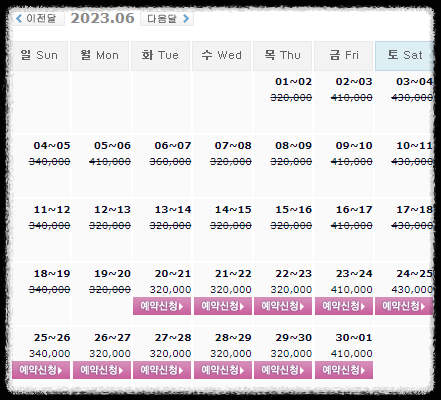Request reservation for 28~29
441x400 pixels.
click(223, 370)
